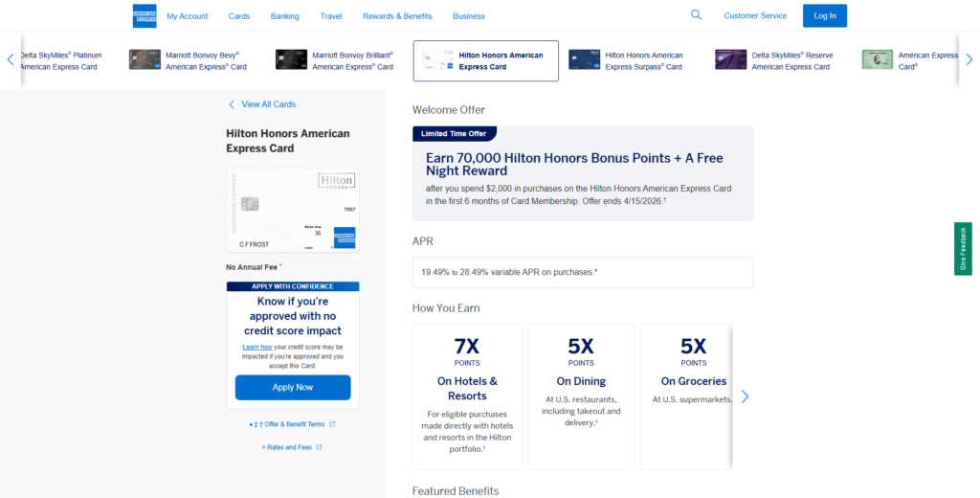Viewport: 980px width, 498px height.
Task: Click the Log In button
Action: [824, 15]
